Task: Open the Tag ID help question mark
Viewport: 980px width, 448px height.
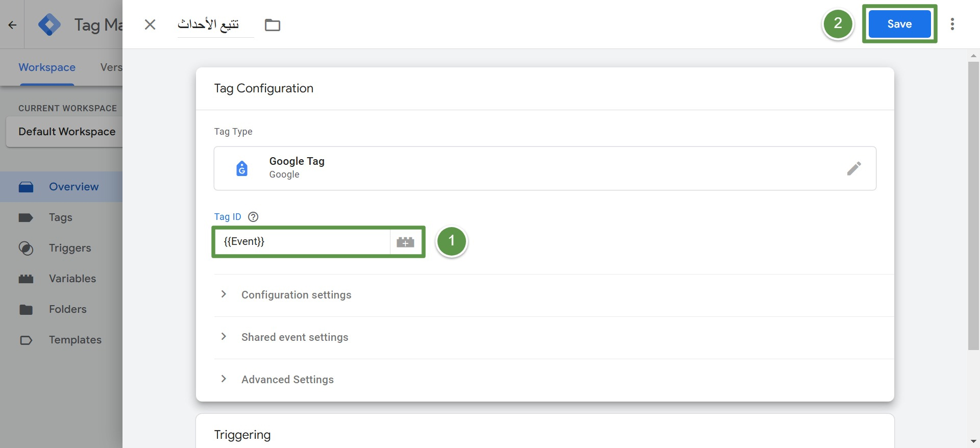Action: point(253,217)
